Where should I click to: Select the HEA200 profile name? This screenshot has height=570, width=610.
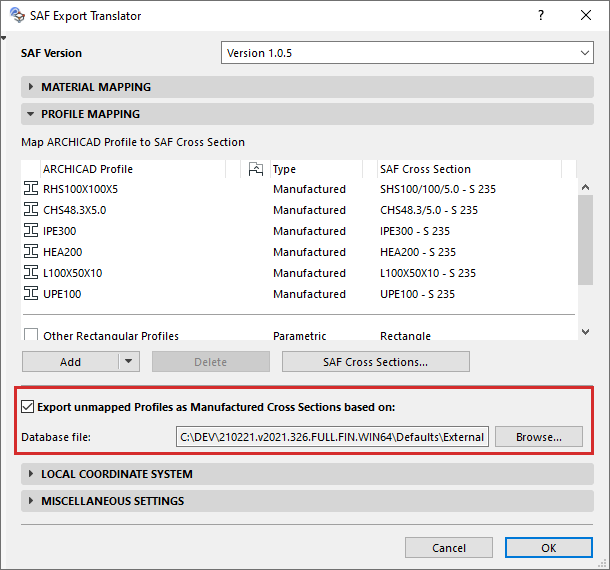coord(63,252)
